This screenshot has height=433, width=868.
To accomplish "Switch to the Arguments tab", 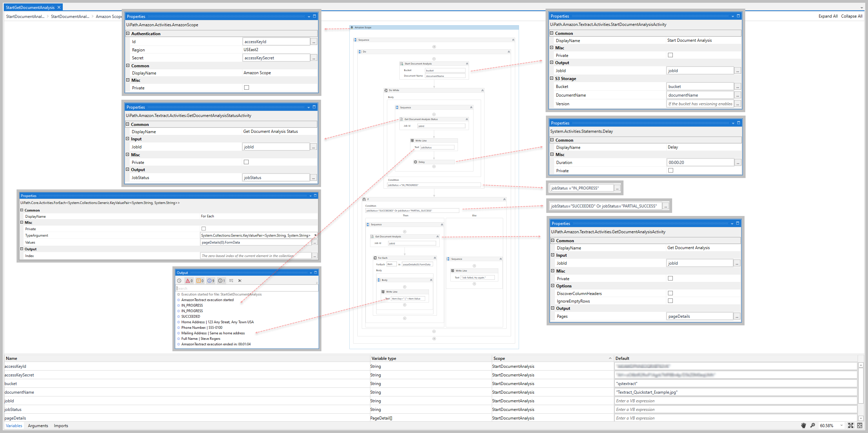I will point(38,425).
